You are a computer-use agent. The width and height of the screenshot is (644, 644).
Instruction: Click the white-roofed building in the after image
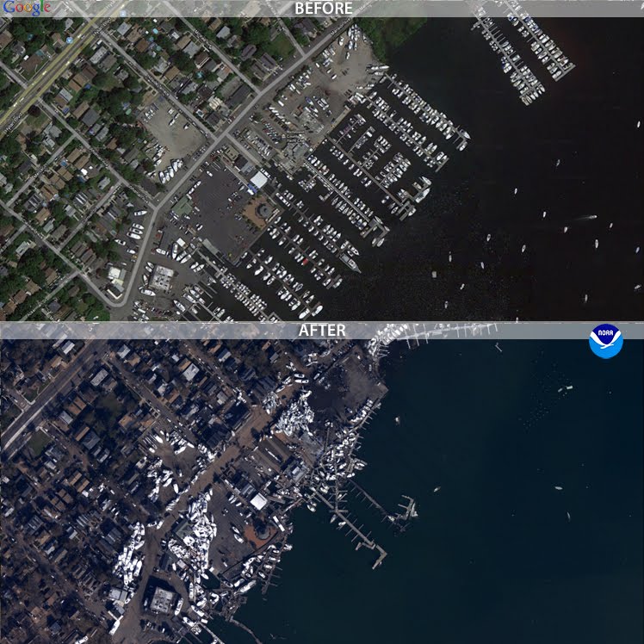257,501
